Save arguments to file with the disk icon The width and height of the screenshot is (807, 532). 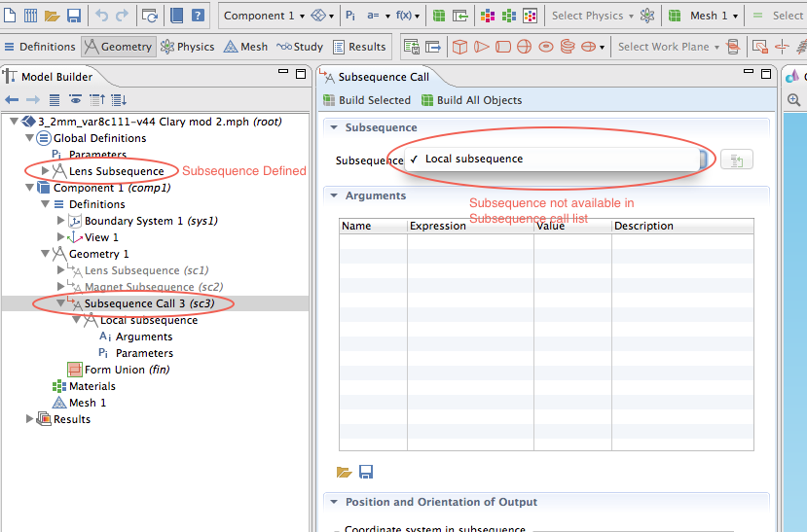coord(366,472)
